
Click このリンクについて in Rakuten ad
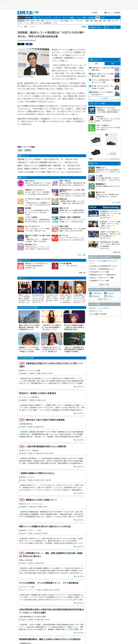[x=115, y=159]
